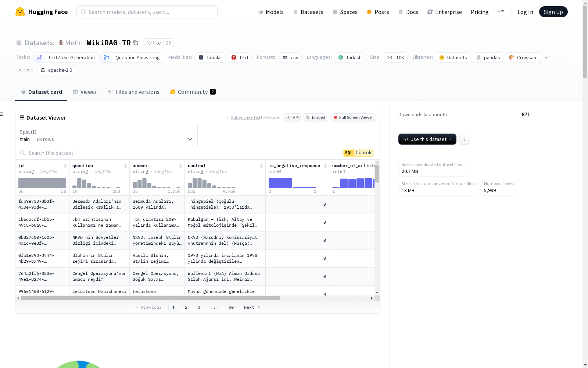This screenshot has width=588, height=368.
Task: Open the Community tab
Action: [x=193, y=92]
